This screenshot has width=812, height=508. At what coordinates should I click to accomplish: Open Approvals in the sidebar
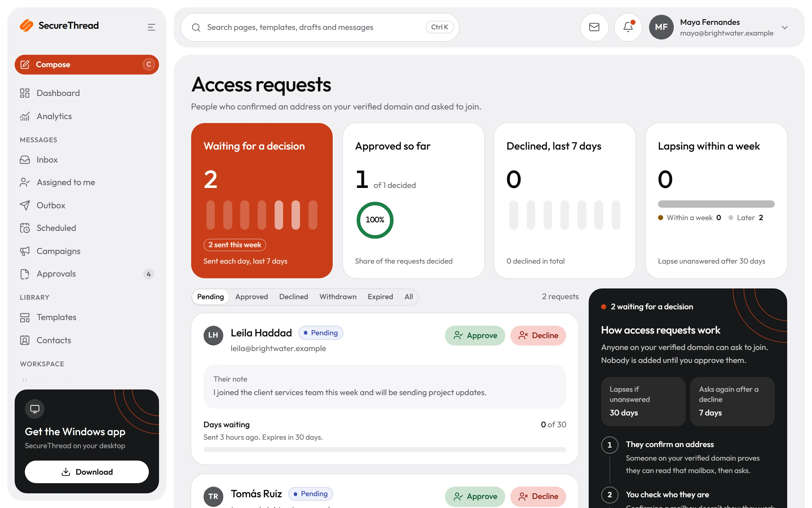87,274
